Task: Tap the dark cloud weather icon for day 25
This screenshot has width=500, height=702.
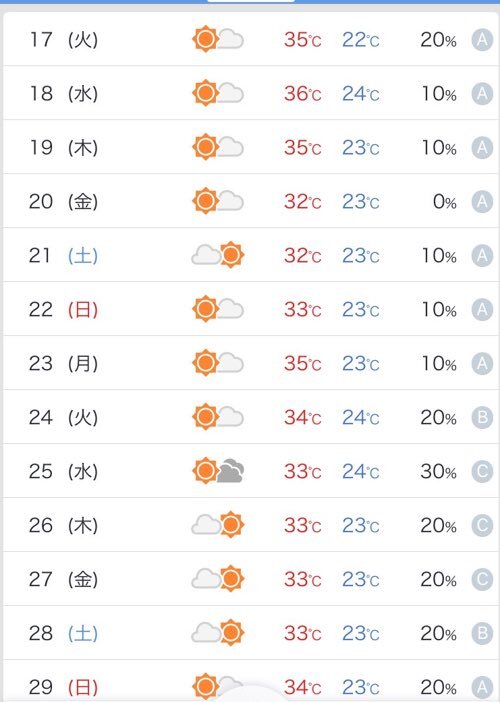Action: 218,471
